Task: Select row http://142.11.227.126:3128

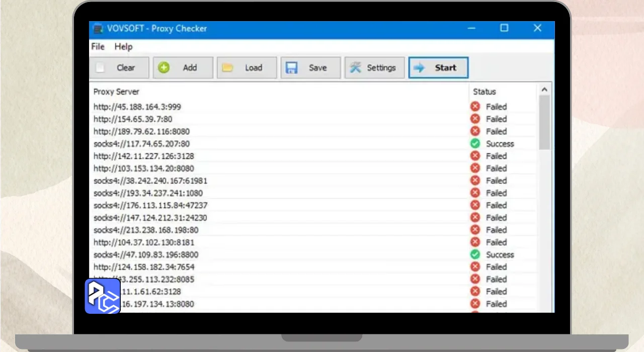Action: pyautogui.click(x=312, y=156)
